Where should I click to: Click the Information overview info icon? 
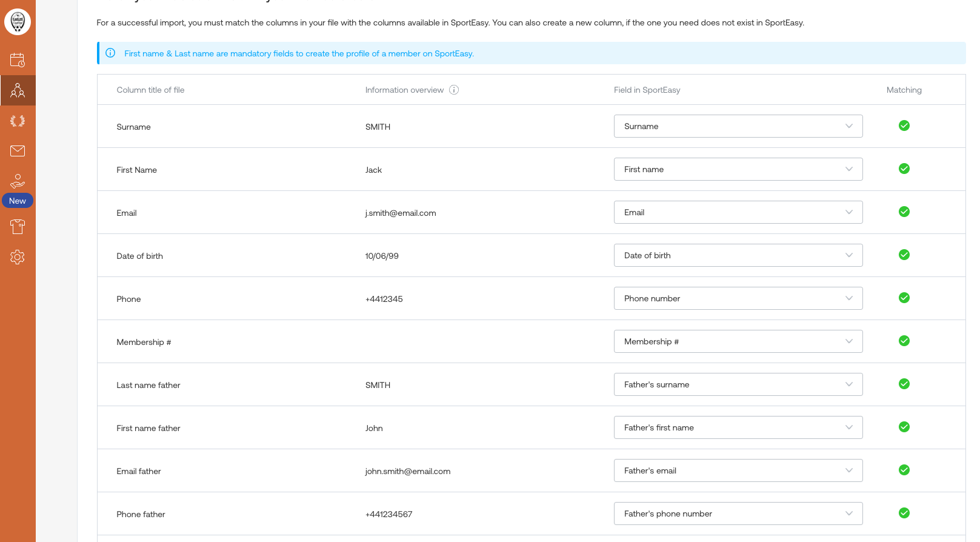[x=454, y=90]
